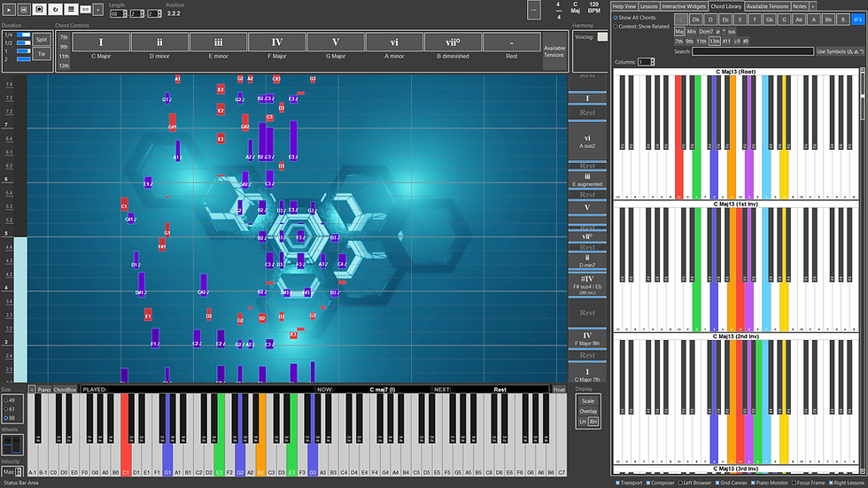Viewport: 868px width, 488px height.
Task: Click the vi A sus2 harmony block
Action: [587, 142]
